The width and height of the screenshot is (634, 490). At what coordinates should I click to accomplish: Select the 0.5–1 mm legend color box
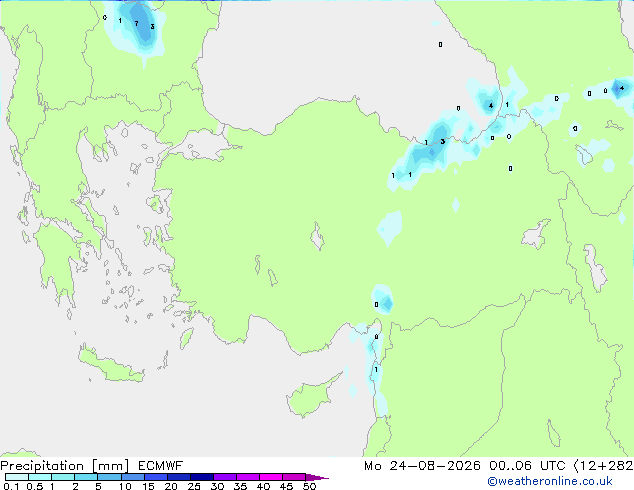point(40,477)
